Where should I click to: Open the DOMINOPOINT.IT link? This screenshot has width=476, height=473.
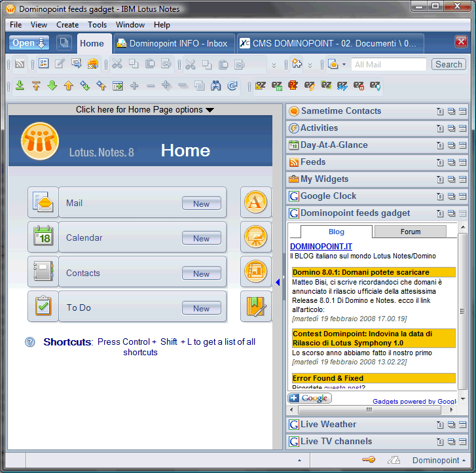pyautogui.click(x=321, y=247)
